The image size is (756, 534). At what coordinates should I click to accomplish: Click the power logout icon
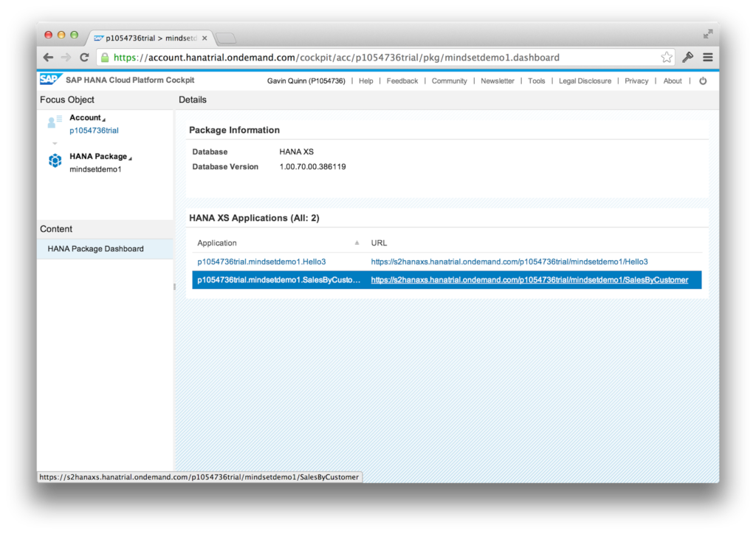click(703, 81)
